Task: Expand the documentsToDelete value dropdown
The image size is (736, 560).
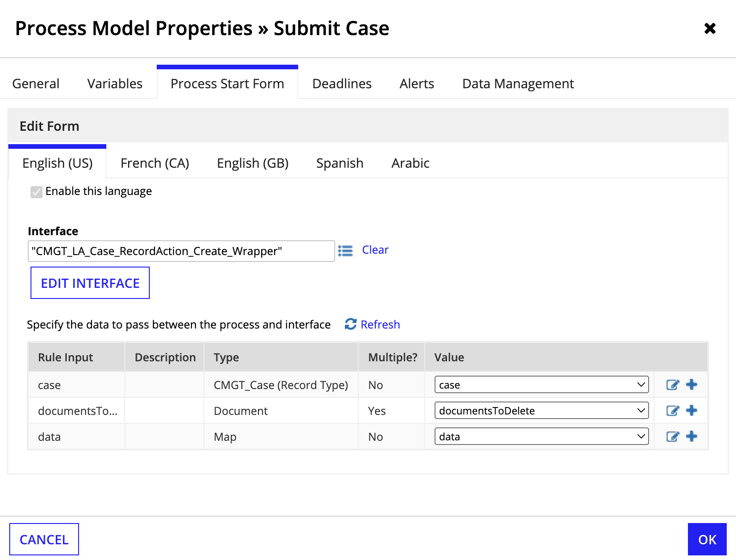Action: [x=541, y=410]
